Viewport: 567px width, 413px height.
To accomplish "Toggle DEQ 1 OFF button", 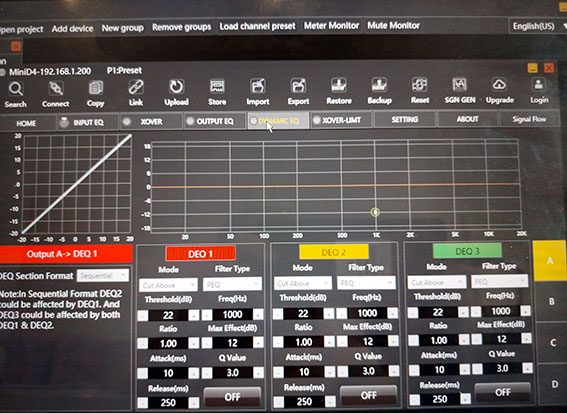I will tap(232, 397).
